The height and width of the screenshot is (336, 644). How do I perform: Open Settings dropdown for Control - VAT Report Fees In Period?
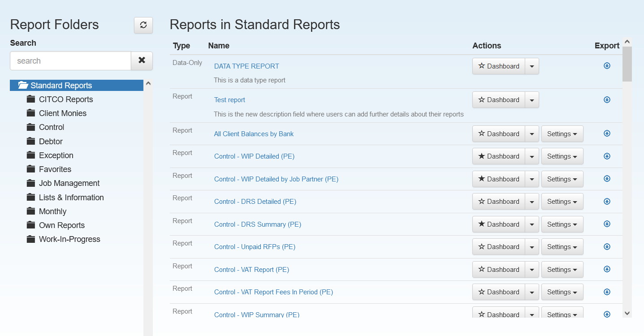(x=562, y=292)
